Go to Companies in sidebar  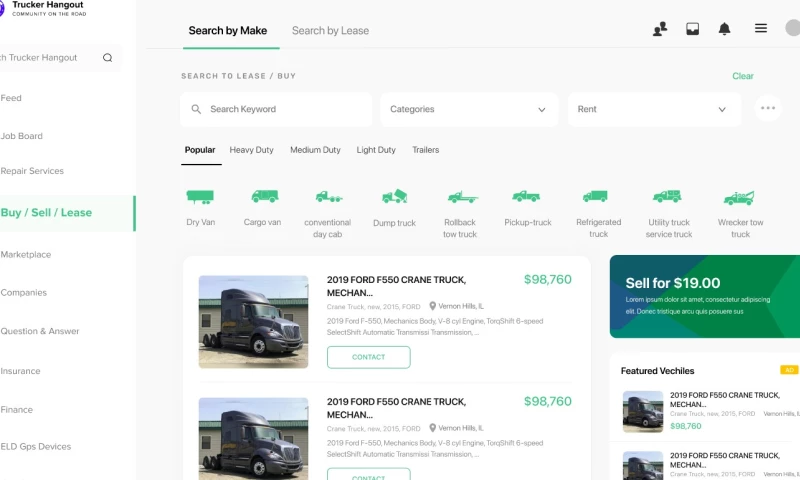point(23,293)
